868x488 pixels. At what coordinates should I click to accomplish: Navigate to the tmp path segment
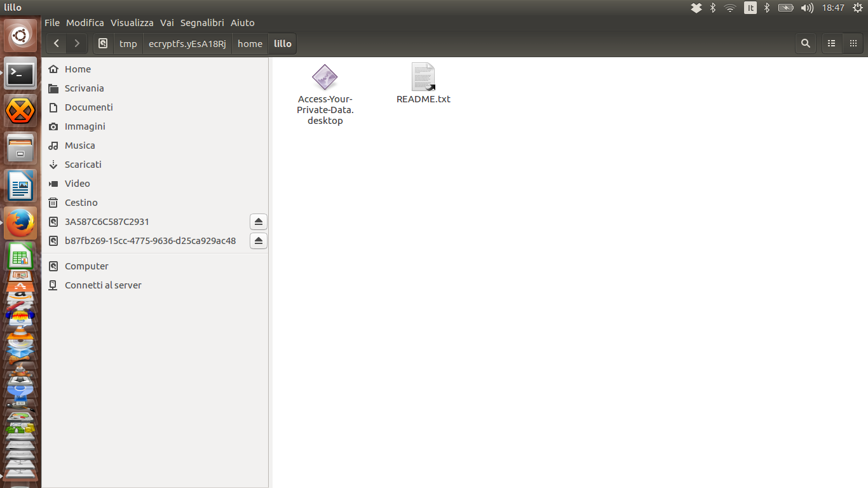(x=128, y=44)
